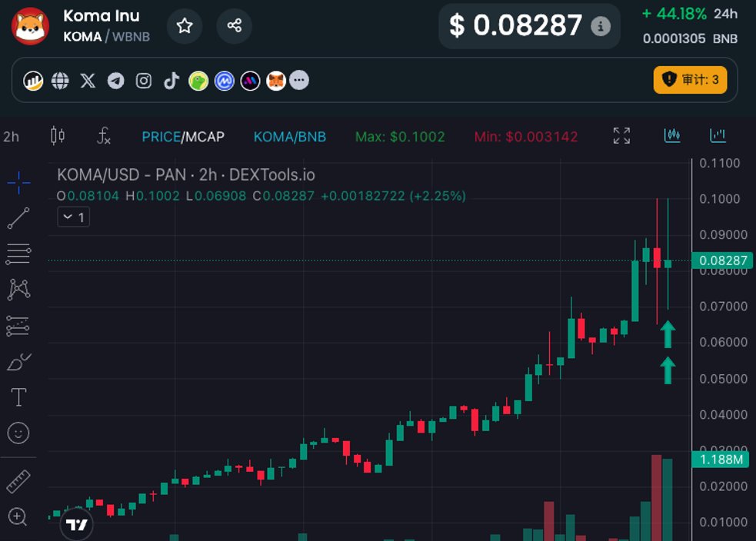Open the Instagram profile link

coord(144,81)
